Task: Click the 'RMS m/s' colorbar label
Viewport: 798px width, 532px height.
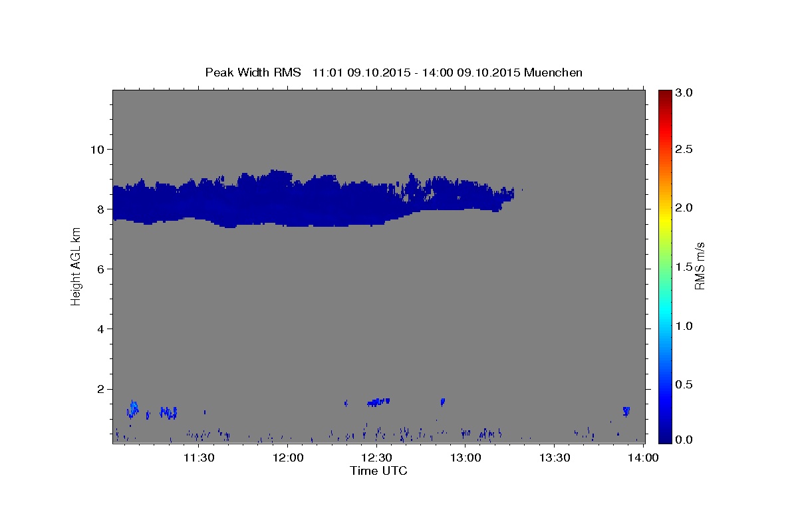Action: (700, 266)
